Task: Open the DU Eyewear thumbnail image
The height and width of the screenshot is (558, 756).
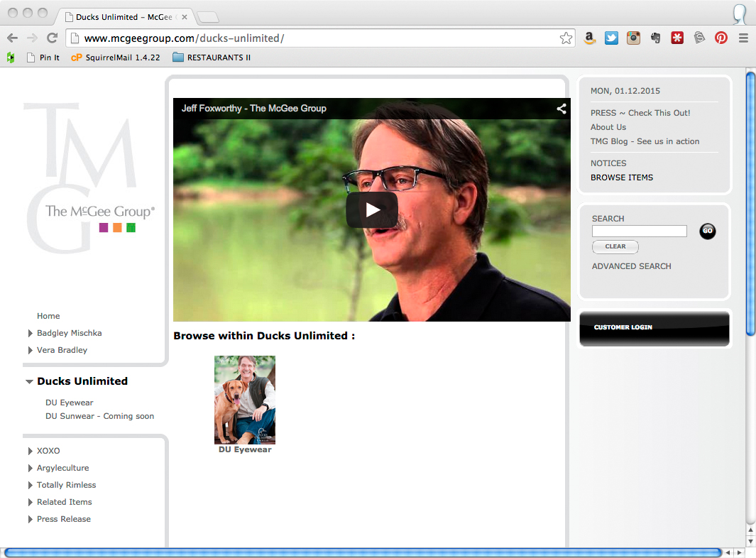Action: (245, 400)
